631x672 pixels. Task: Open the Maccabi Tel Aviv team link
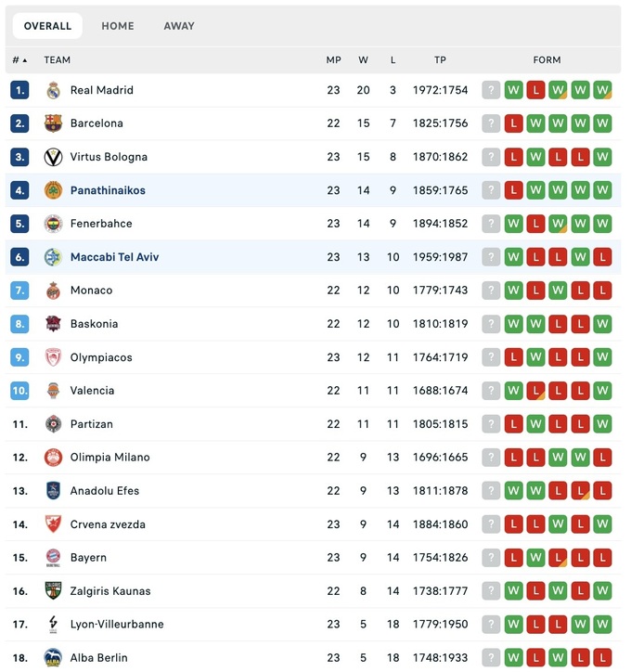coord(114,257)
